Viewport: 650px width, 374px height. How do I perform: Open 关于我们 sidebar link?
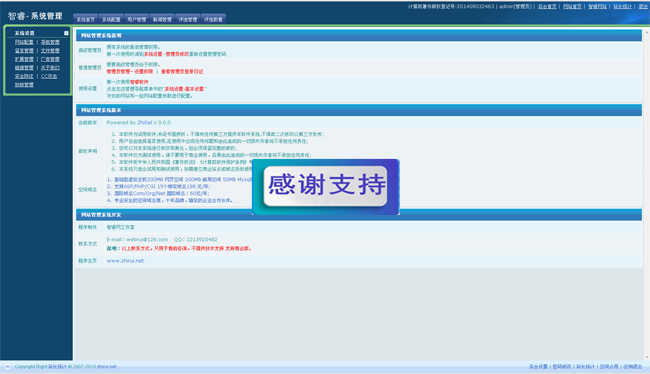(x=50, y=68)
